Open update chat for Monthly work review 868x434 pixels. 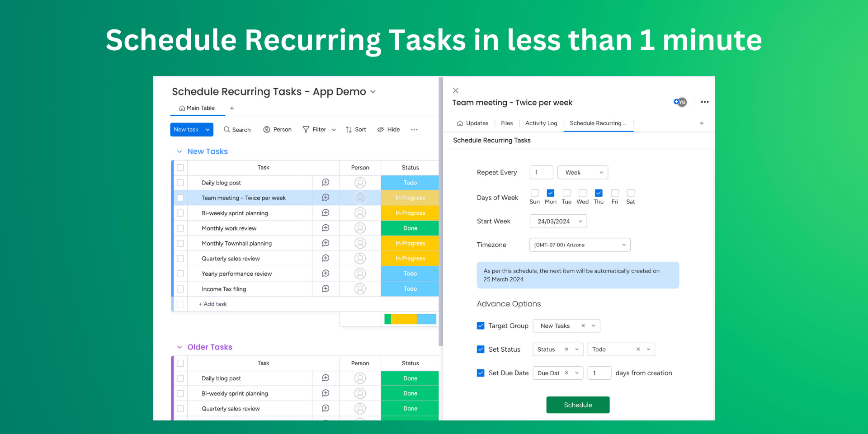pyautogui.click(x=325, y=228)
